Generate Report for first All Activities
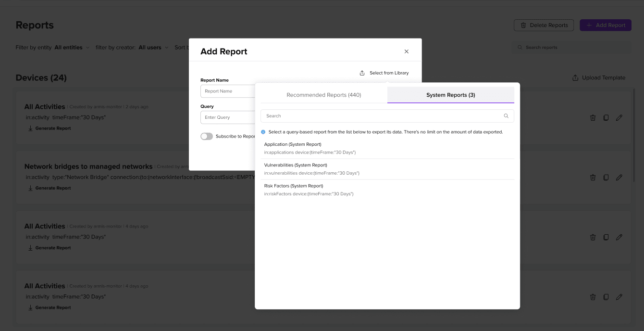The width and height of the screenshot is (644, 331). click(49, 128)
